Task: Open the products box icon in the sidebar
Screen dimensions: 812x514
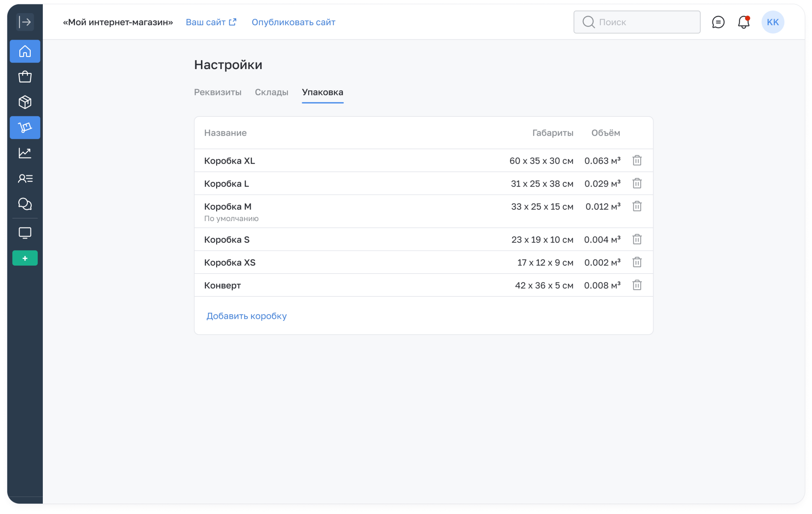Action: point(25,102)
